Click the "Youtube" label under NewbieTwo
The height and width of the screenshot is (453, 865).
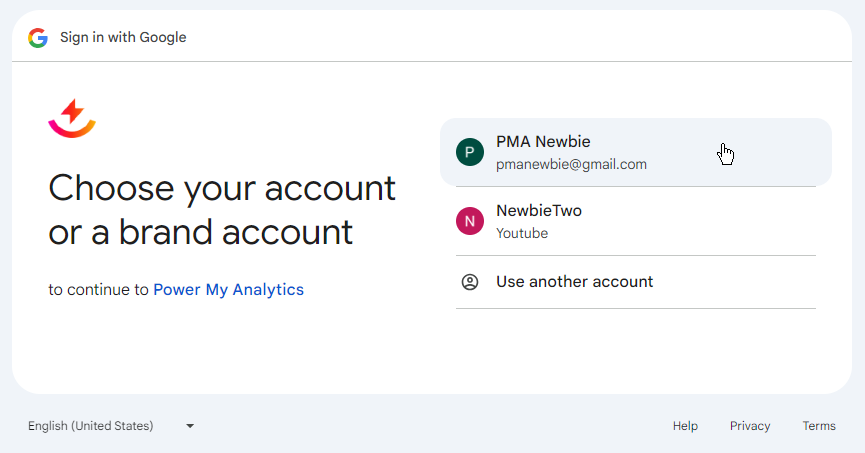pos(522,233)
